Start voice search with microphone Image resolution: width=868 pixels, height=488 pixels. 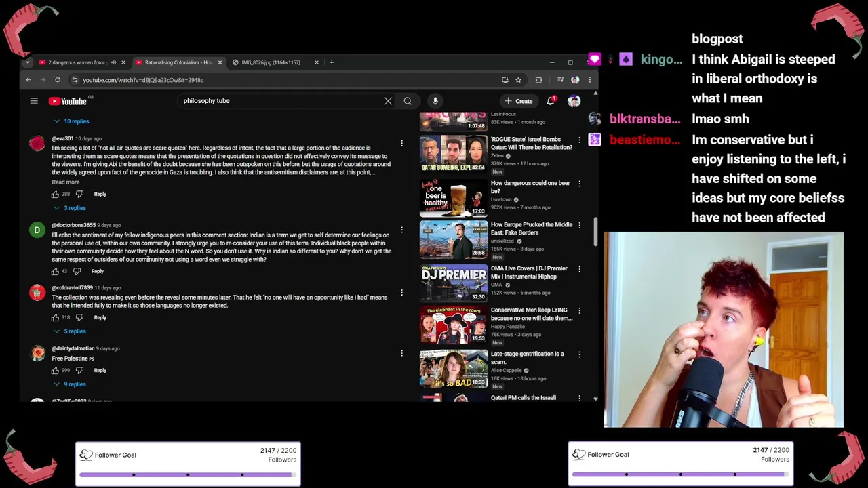(435, 101)
